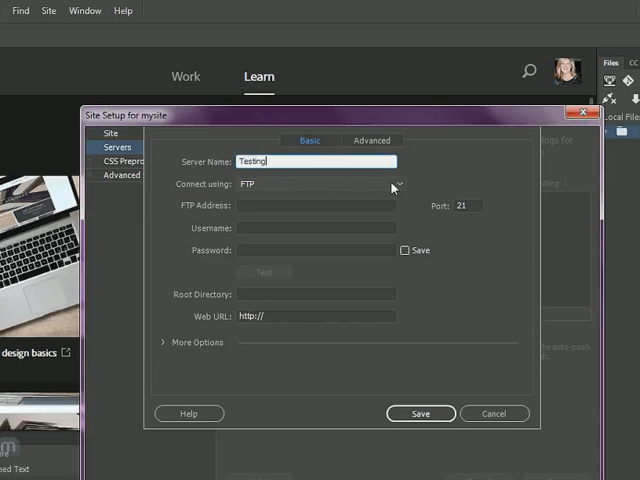Open the user profile avatar
This screenshot has width=640, height=480.
[x=568, y=71]
